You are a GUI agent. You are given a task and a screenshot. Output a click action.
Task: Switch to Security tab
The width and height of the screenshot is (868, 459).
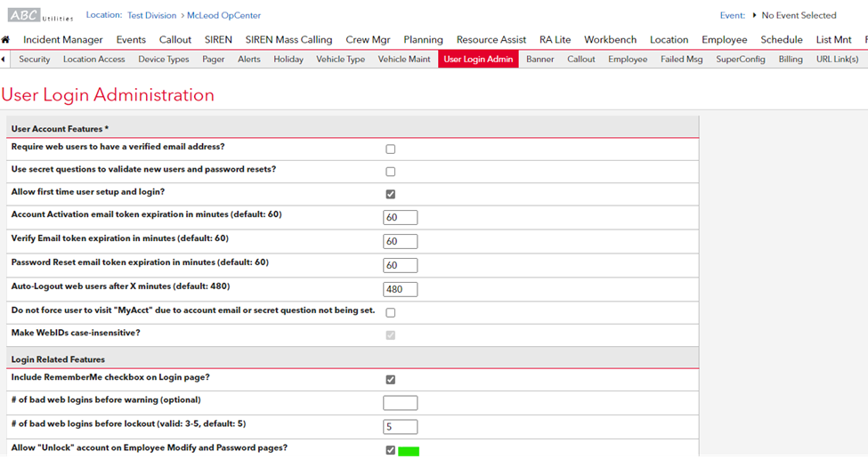35,60
